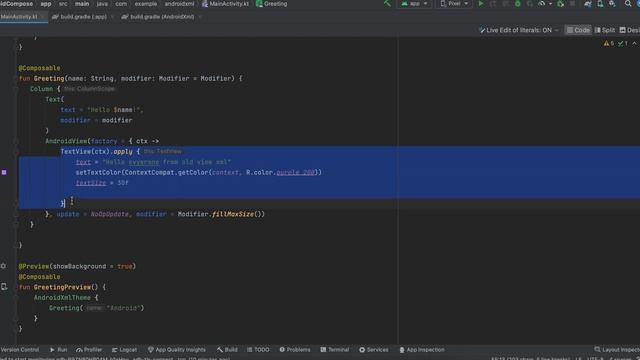Click the Make Project hammer icon
The image size is (640, 360).
click(387, 4)
